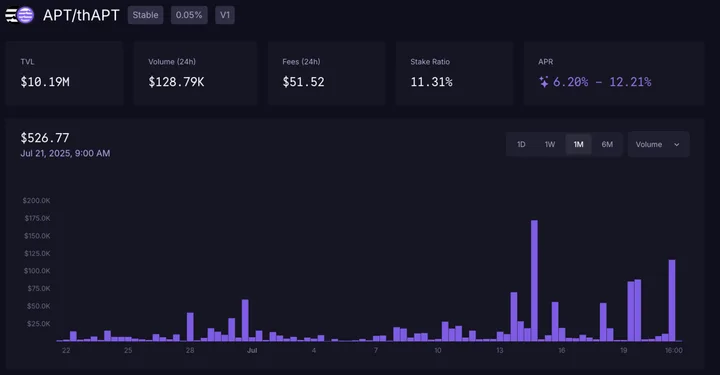
Task: Click the Jul label on chart axis
Action: [x=252, y=350]
